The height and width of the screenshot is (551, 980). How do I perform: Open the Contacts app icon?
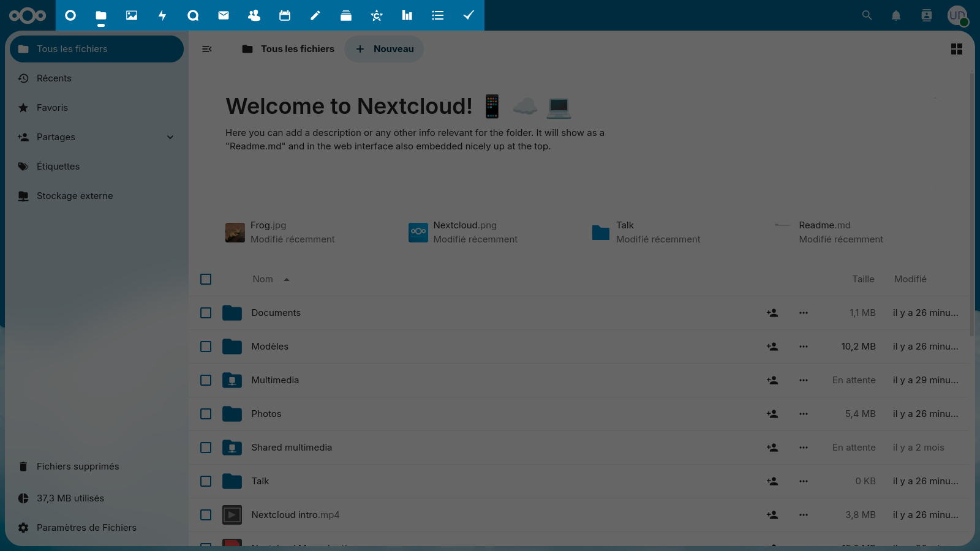click(254, 15)
